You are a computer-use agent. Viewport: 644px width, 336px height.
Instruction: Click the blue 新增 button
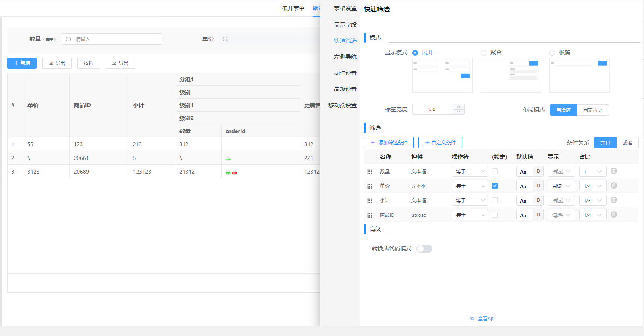[22, 63]
